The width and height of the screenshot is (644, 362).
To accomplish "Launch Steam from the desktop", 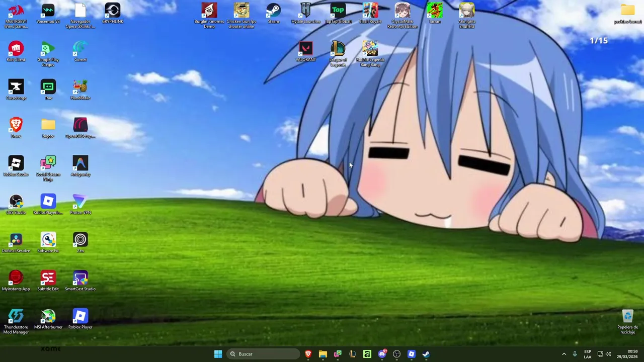I will (273, 14).
